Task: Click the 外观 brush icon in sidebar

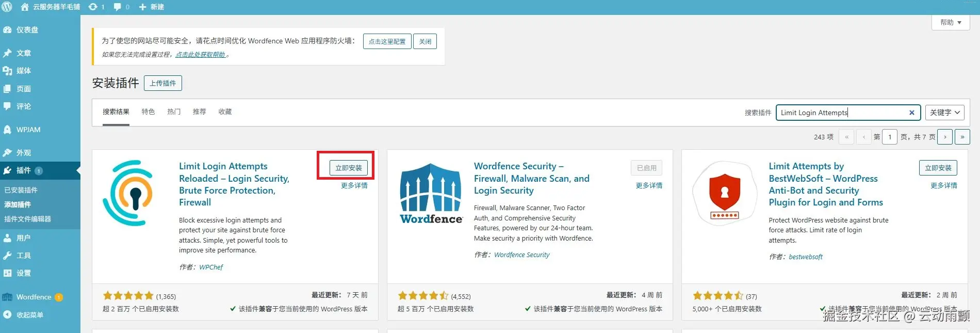Action: [7, 153]
